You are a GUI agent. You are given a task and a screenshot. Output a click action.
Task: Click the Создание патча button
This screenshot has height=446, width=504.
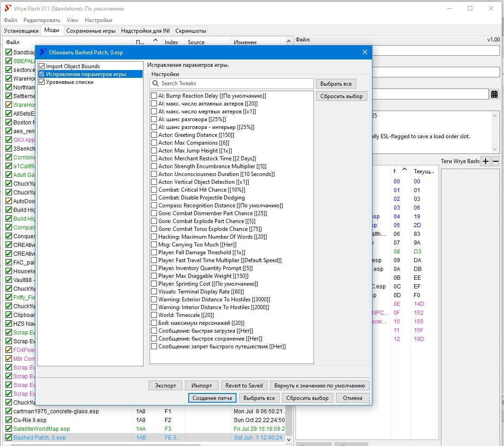click(x=212, y=398)
